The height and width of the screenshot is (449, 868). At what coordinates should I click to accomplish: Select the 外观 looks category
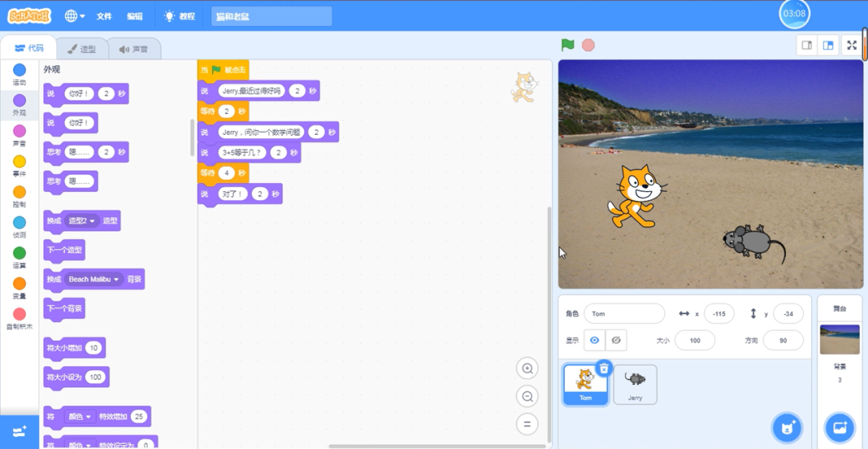(x=19, y=105)
